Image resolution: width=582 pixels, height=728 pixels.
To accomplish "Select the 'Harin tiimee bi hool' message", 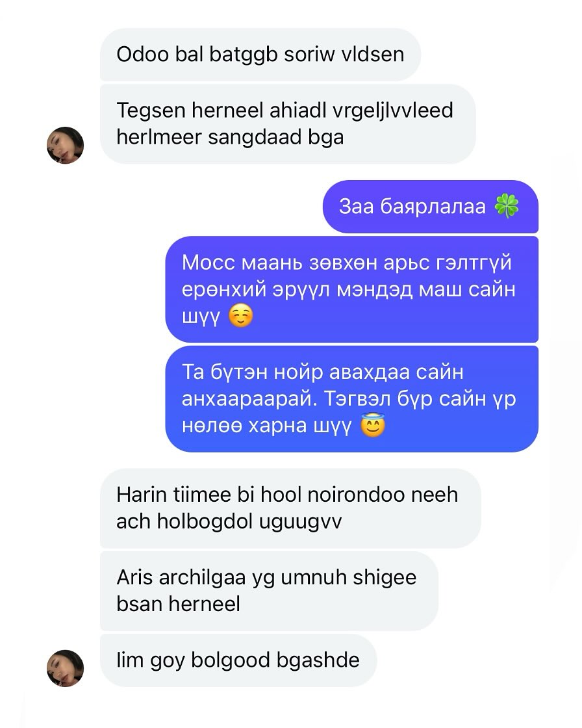I will (290, 508).
